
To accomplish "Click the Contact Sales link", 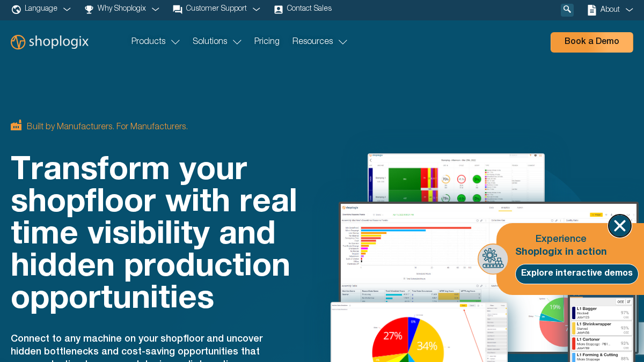I will (309, 9).
